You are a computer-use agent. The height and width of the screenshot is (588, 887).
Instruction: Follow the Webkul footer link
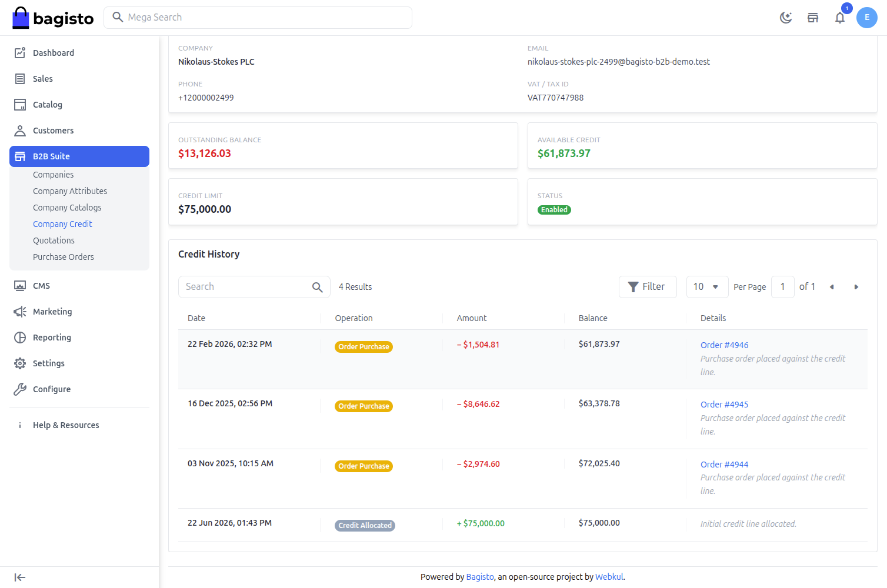coord(609,577)
